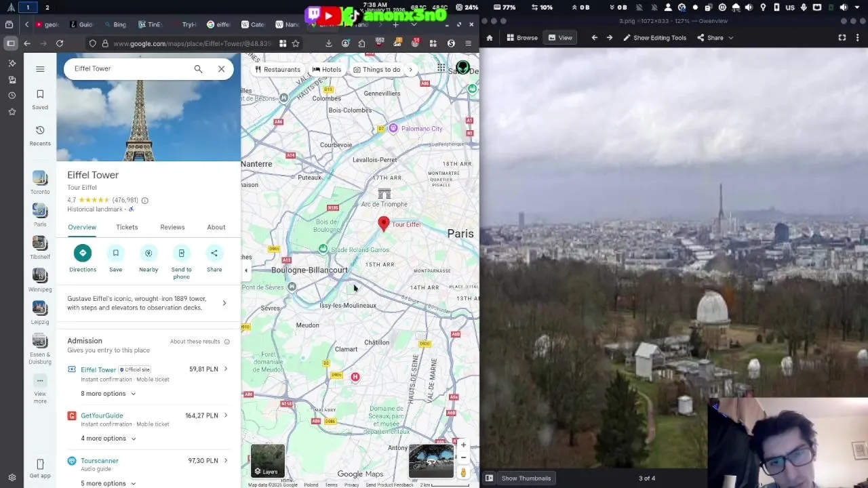Clear the Eiffel Tower search with X
The image size is (868, 488).
point(221,68)
